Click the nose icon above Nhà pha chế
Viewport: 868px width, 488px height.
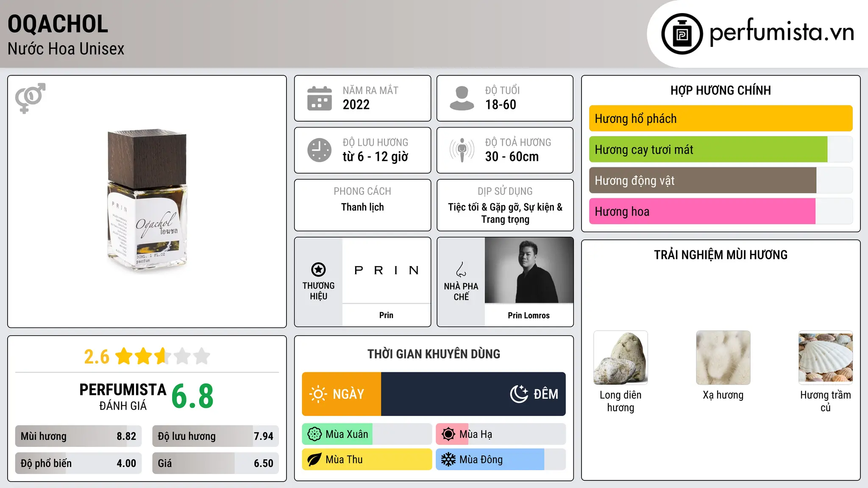point(461,269)
